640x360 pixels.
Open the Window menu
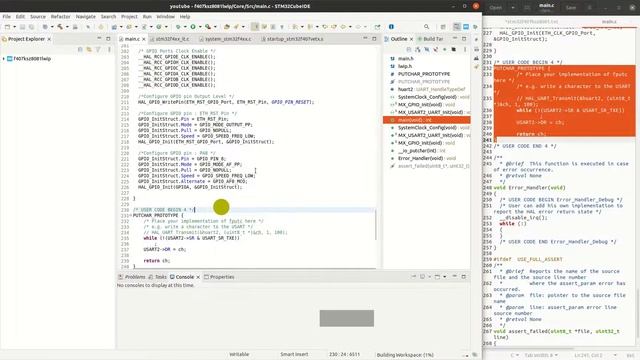pyautogui.click(x=165, y=17)
